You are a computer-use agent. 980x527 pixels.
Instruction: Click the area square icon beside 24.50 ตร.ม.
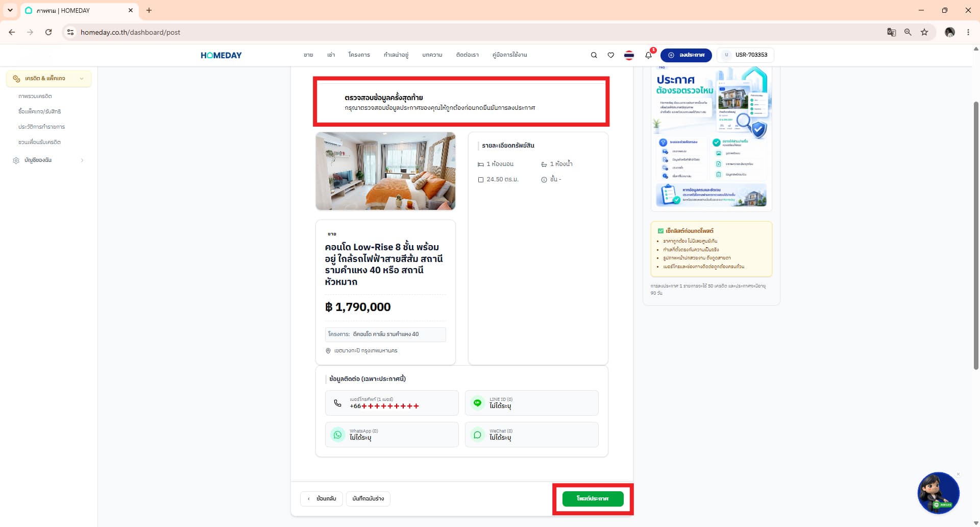point(480,180)
